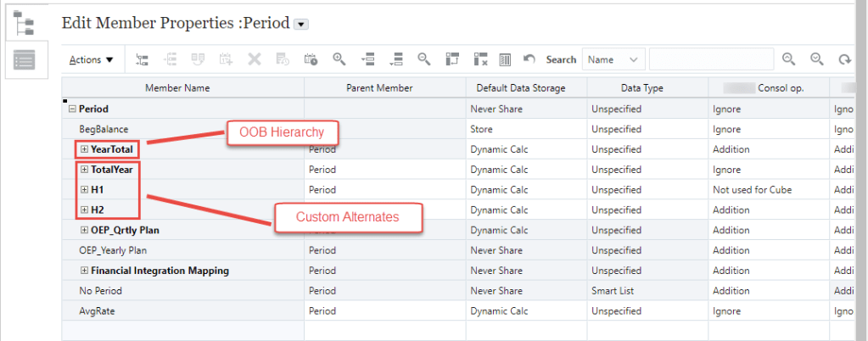Image resolution: width=868 pixels, height=341 pixels.
Task: Expand the Financial Integration Mapping member
Action: click(84, 271)
